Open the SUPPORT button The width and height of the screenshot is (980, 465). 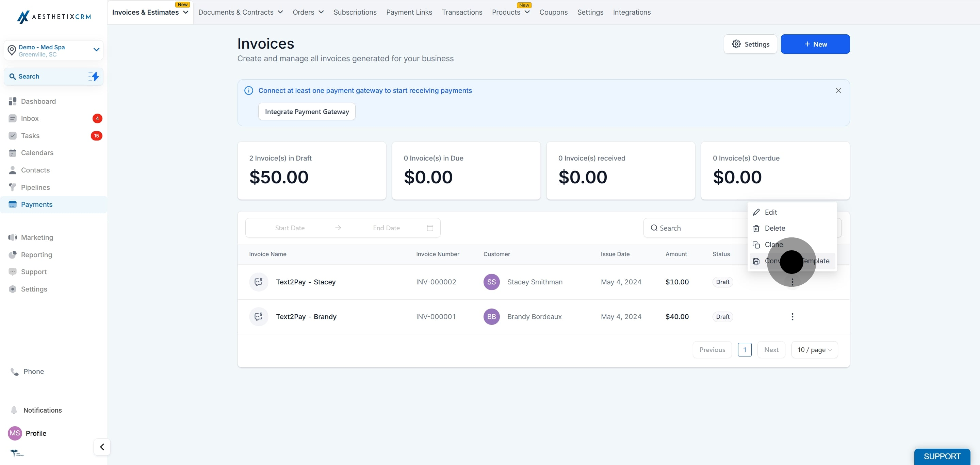[942, 456]
